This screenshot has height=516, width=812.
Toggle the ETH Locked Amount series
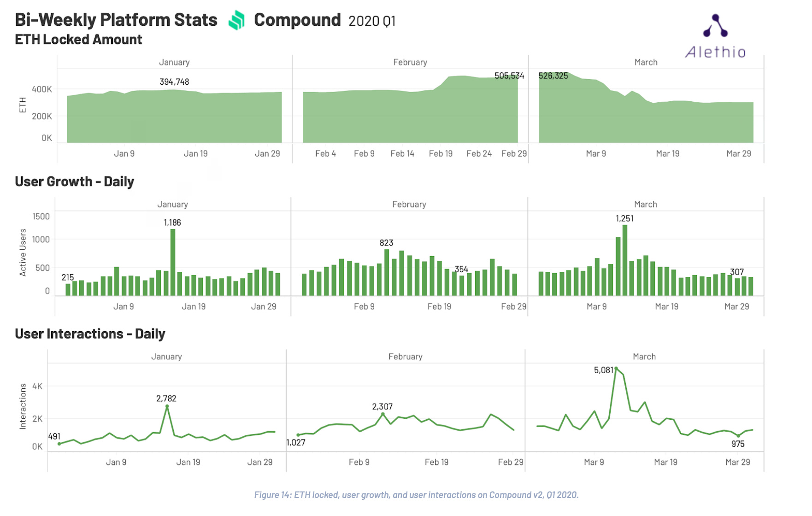tap(78, 39)
